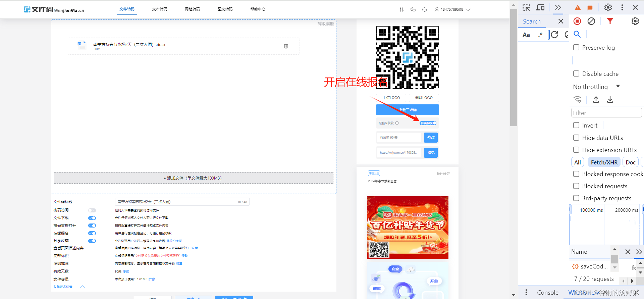
Task: Expand more request detail tabs chevron
Action: [x=639, y=252]
